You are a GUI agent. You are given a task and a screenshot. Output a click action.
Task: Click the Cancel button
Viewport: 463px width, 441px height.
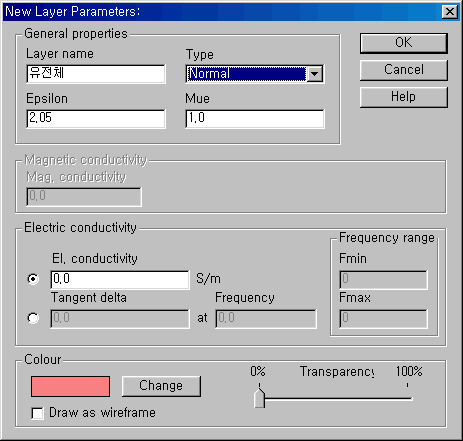[x=403, y=70]
